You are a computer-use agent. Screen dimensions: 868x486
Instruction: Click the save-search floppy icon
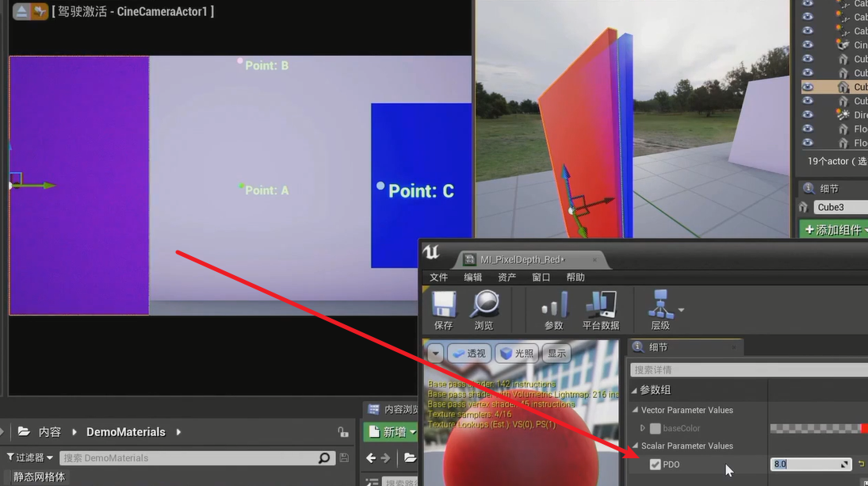(x=344, y=457)
